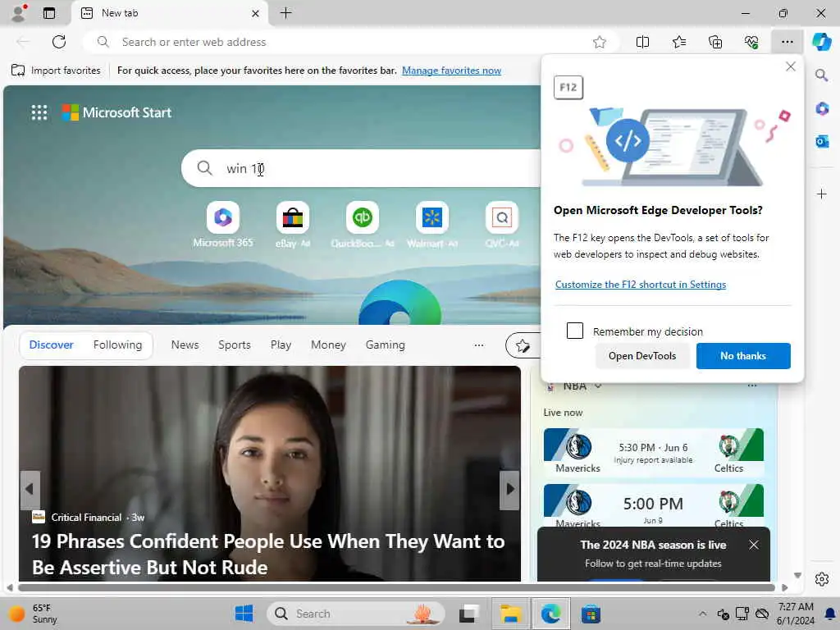Click the horizontal page scrollbar

click(396, 587)
